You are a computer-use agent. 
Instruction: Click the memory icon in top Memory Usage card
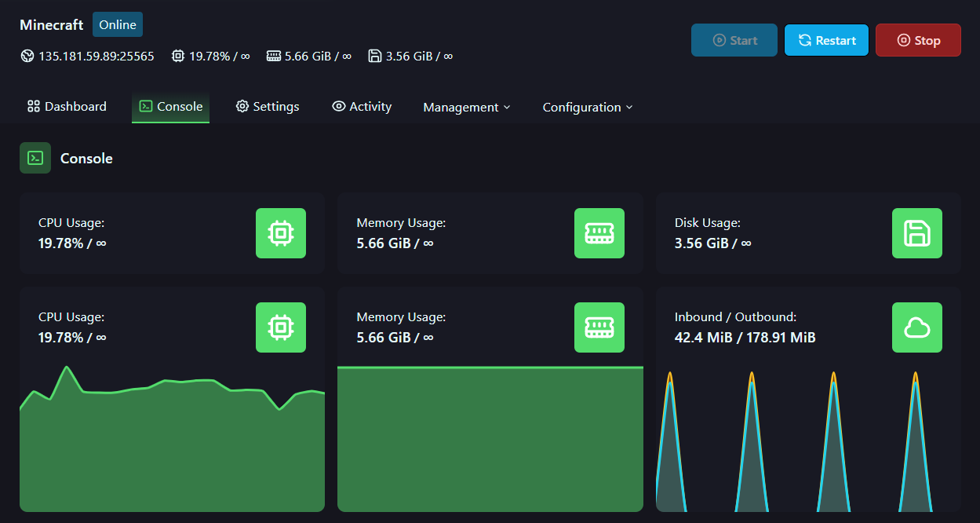[x=599, y=233]
